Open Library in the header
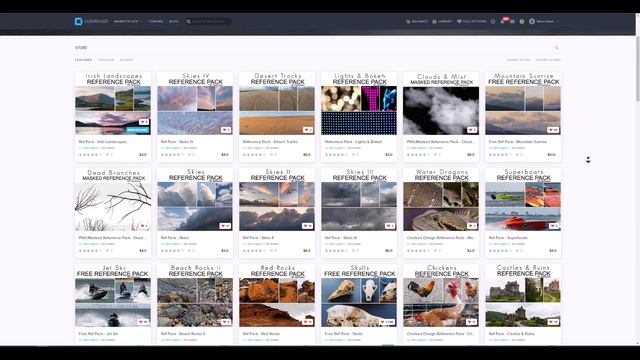Viewport: 640px width, 360px height. coord(442,22)
